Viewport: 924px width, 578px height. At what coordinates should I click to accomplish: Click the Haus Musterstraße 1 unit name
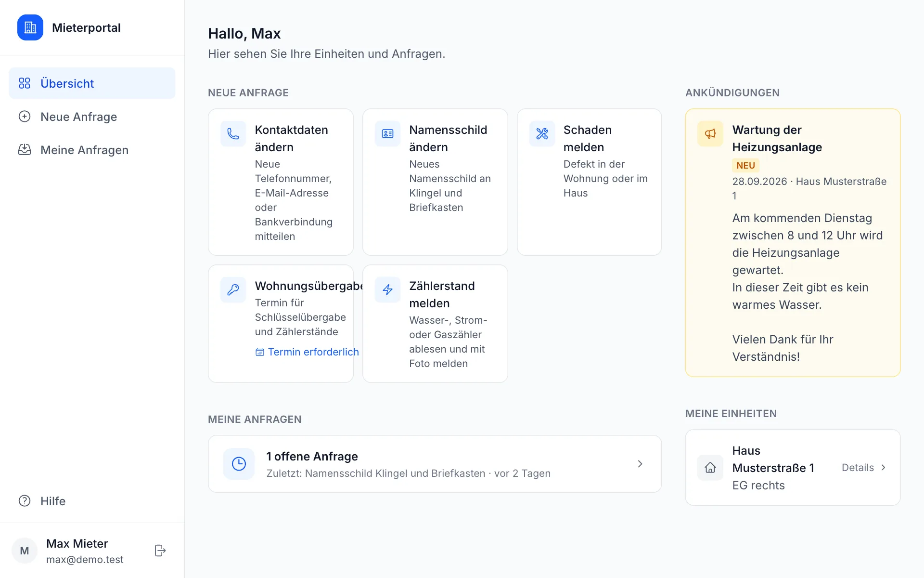click(773, 459)
